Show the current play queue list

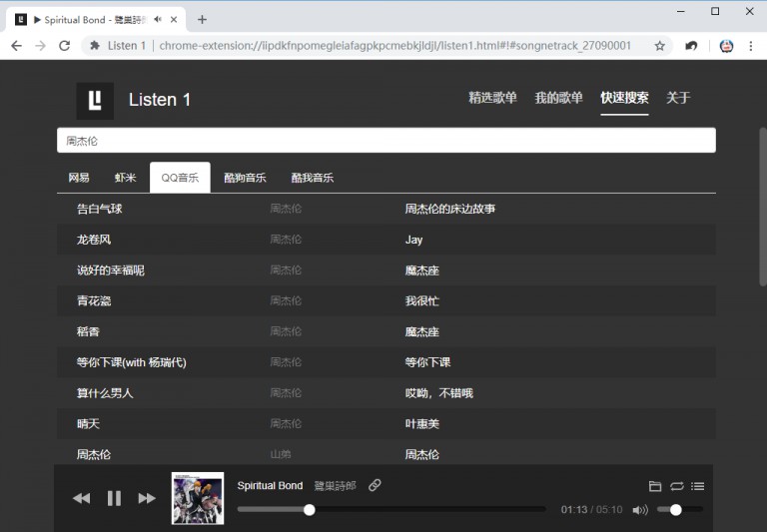click(x=697, y=486)
